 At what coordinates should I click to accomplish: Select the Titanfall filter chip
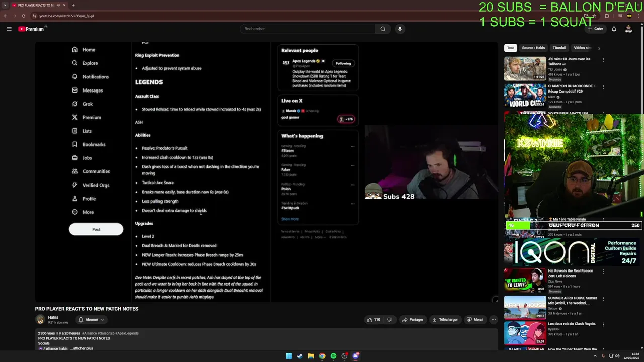[x=559, y=48]
